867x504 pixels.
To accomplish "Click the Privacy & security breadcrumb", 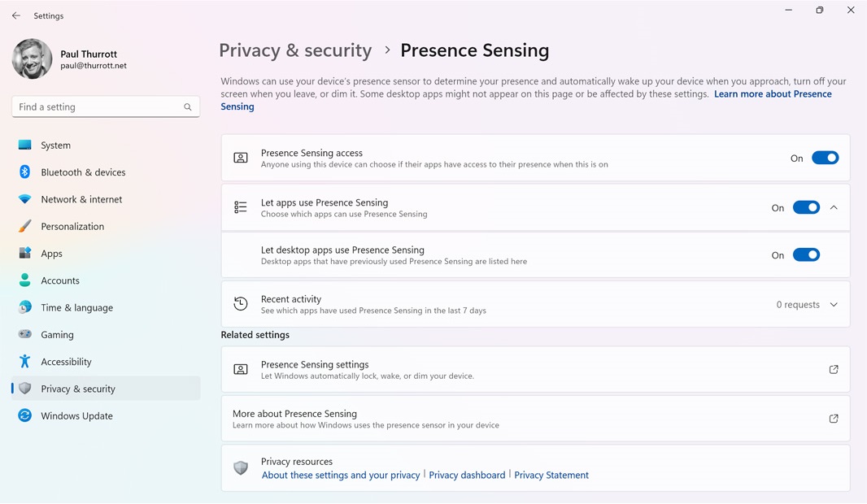I will click(x=295, y=50).
